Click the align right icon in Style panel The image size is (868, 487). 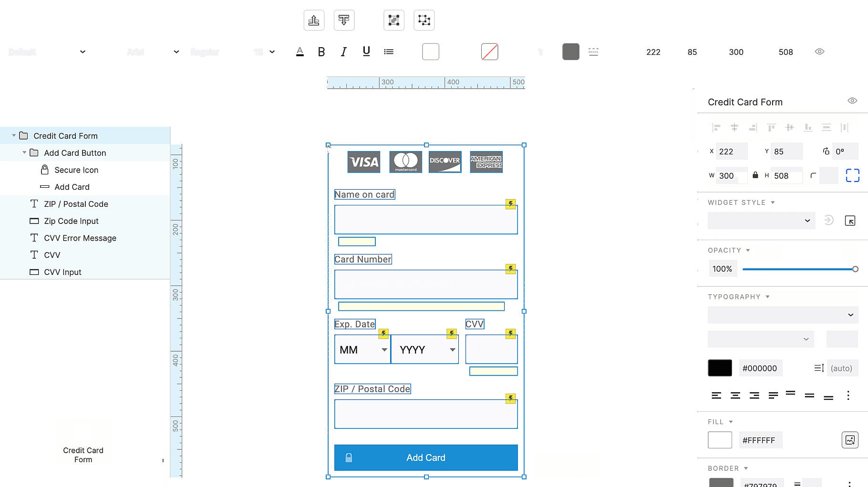tap(753, 127)
